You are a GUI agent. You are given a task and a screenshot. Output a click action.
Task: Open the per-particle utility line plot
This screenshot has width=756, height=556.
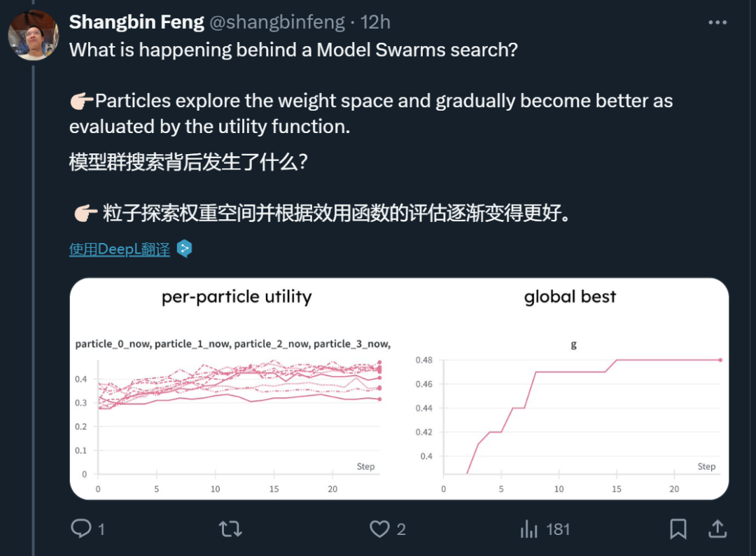pos(238,413)
